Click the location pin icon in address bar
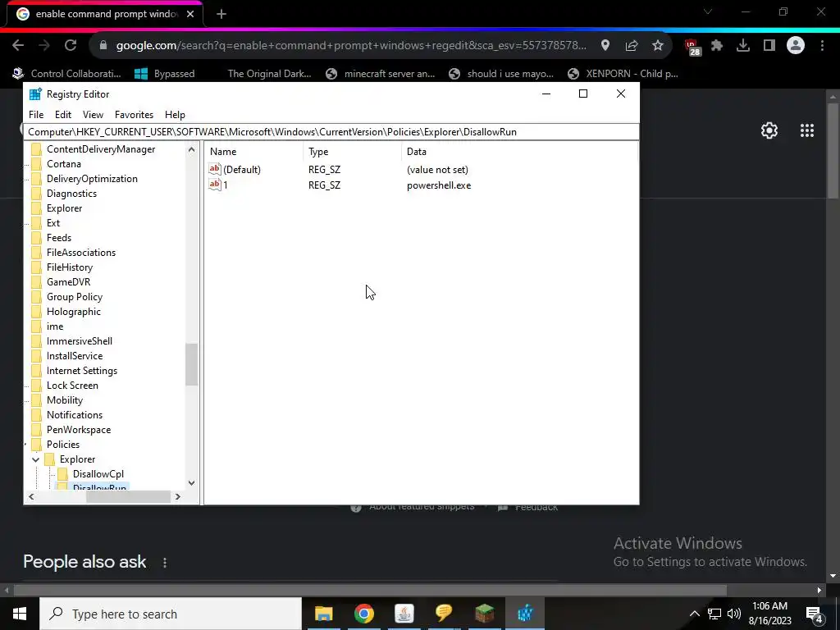This screenshot has height=630, width=840. [605, 46]
